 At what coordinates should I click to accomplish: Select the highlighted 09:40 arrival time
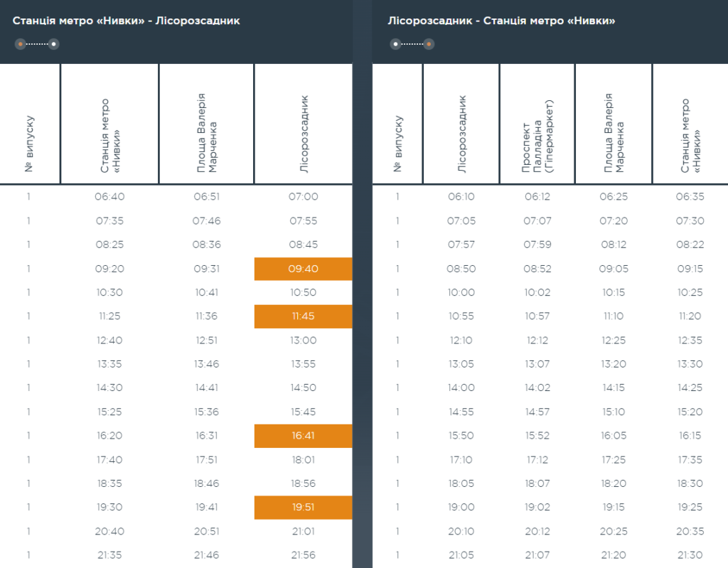point(303,269)
